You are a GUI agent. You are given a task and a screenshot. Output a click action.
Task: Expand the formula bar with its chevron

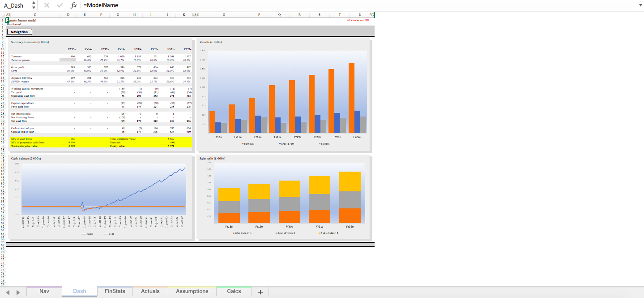tap(640, 5)
